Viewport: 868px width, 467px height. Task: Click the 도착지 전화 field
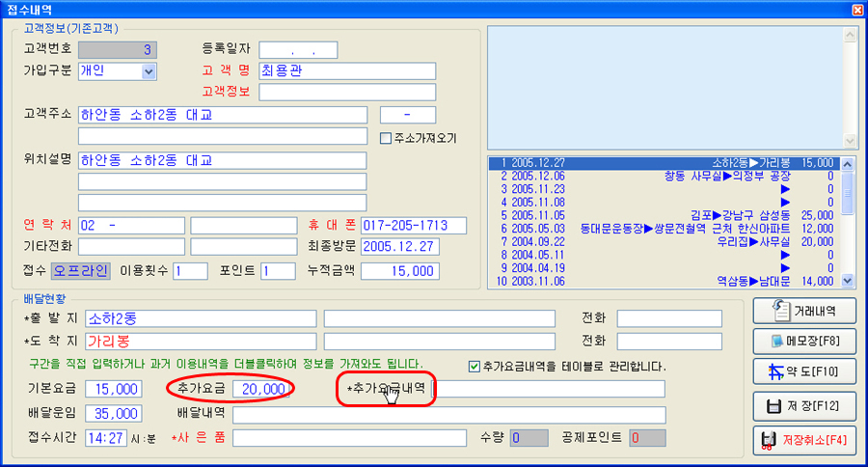click(x=669, y=342)
